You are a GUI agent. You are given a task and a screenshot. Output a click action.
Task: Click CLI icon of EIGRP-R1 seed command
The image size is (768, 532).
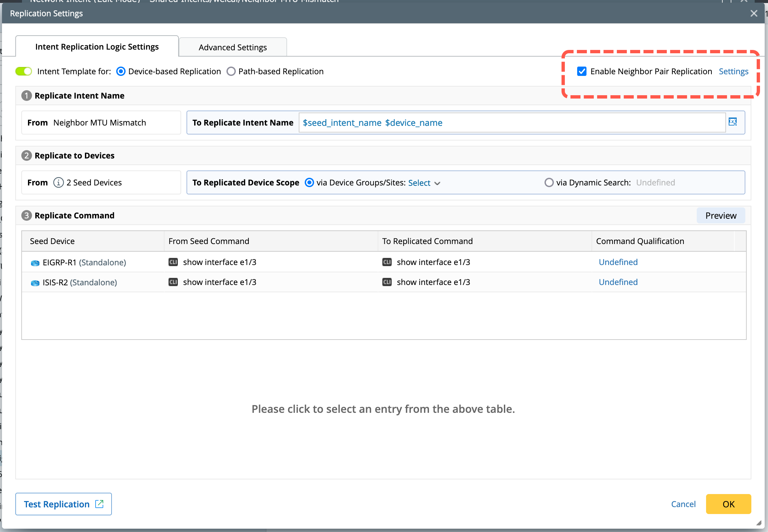173,262
